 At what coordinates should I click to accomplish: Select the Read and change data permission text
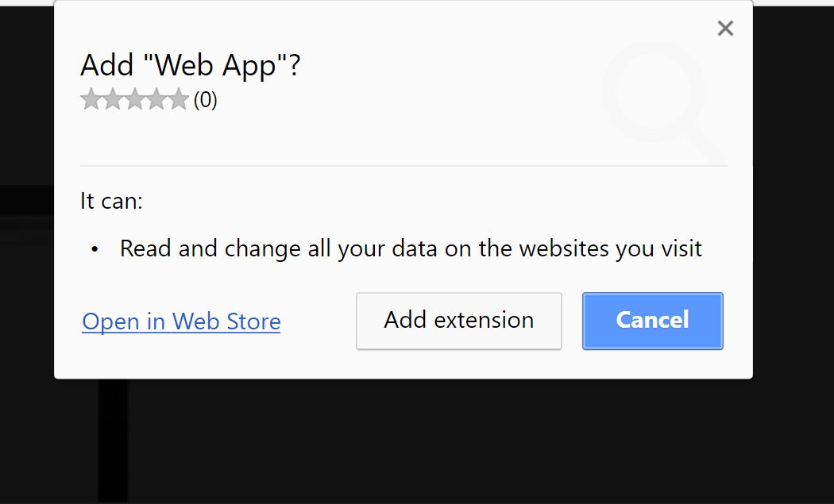pos(411,248)
